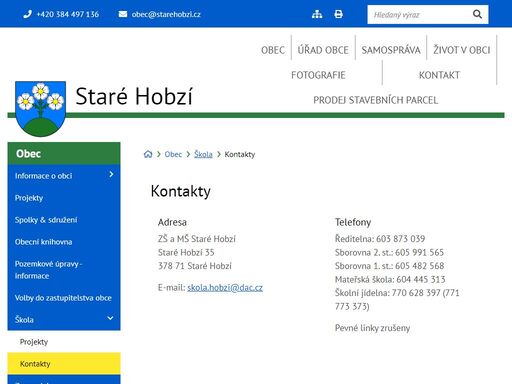Click the Staré Hobzí site title

tap(134, 96)
